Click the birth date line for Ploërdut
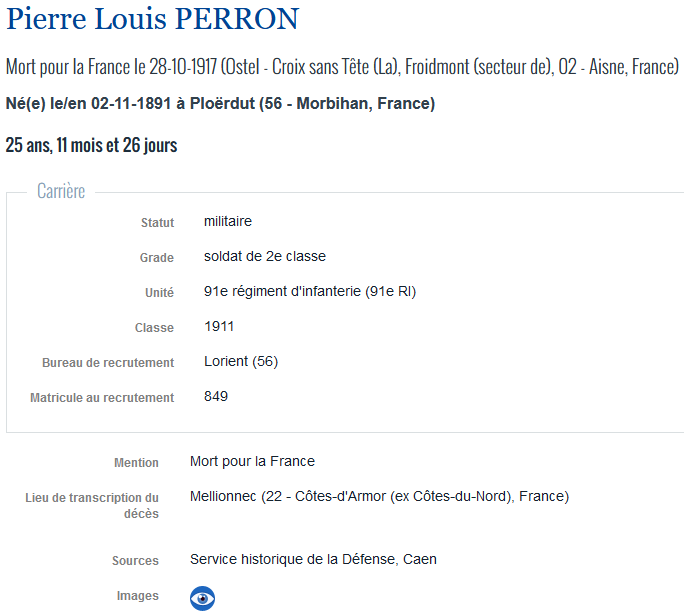Screen dimensions: 684x613 [x=220, y=104]
